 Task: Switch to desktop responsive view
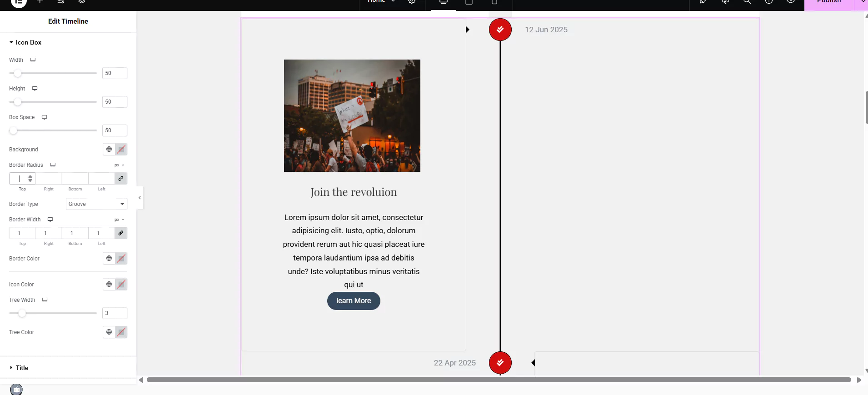point(444,2)
